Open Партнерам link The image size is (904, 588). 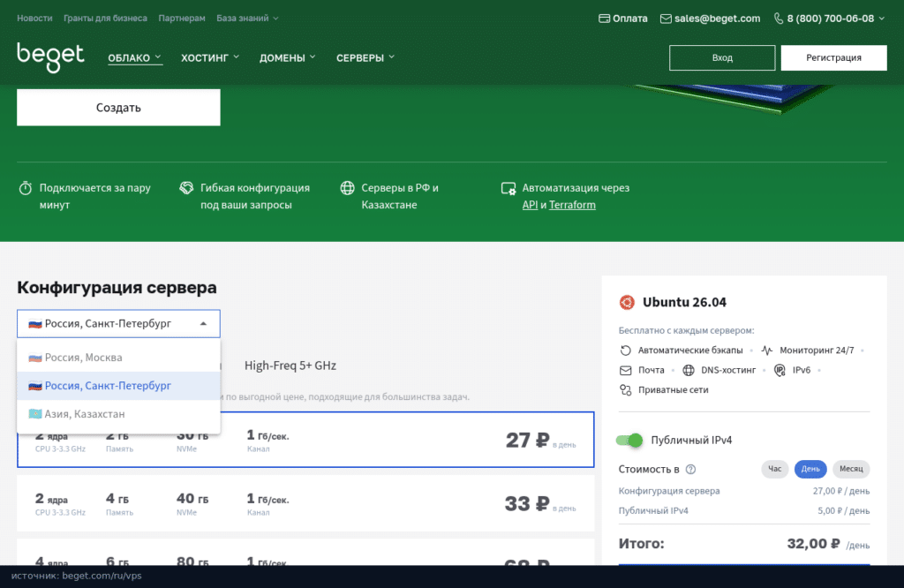(182, 19)
